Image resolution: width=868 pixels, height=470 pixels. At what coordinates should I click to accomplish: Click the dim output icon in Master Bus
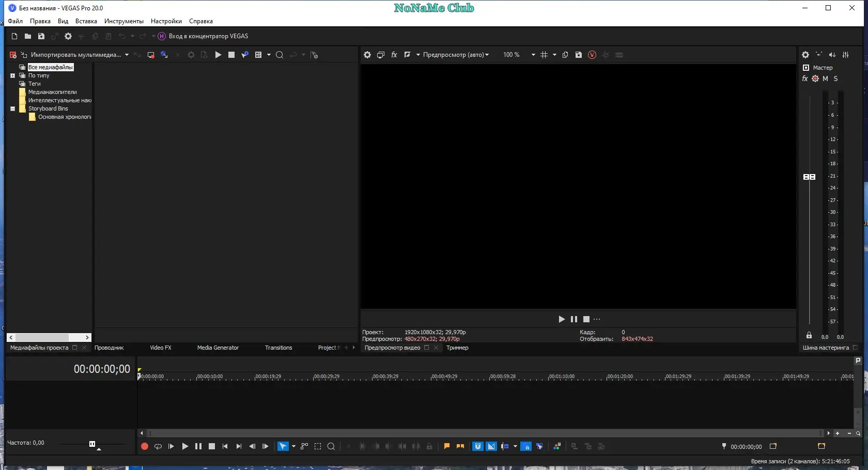[x=832, y=55]
